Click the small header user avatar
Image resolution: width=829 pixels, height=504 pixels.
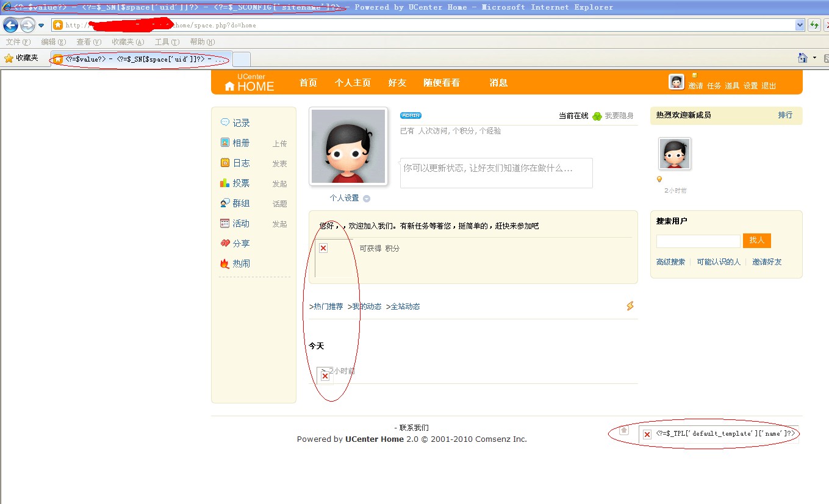coord(676,82)
